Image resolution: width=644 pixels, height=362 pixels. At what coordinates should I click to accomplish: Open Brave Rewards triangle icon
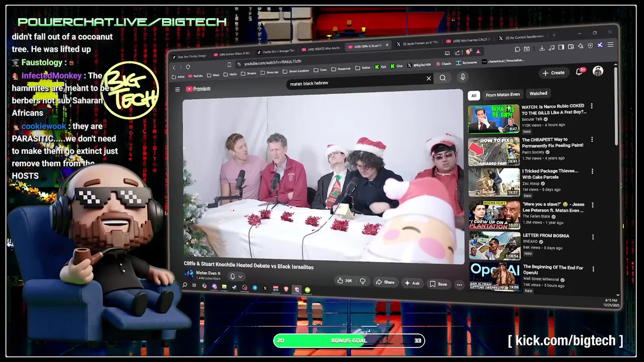point(478,52)
